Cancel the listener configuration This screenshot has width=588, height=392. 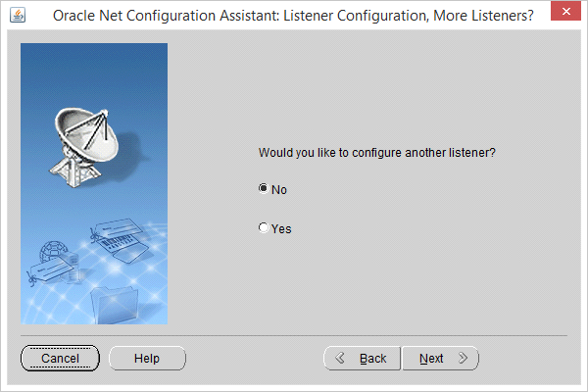coord(60,359)
